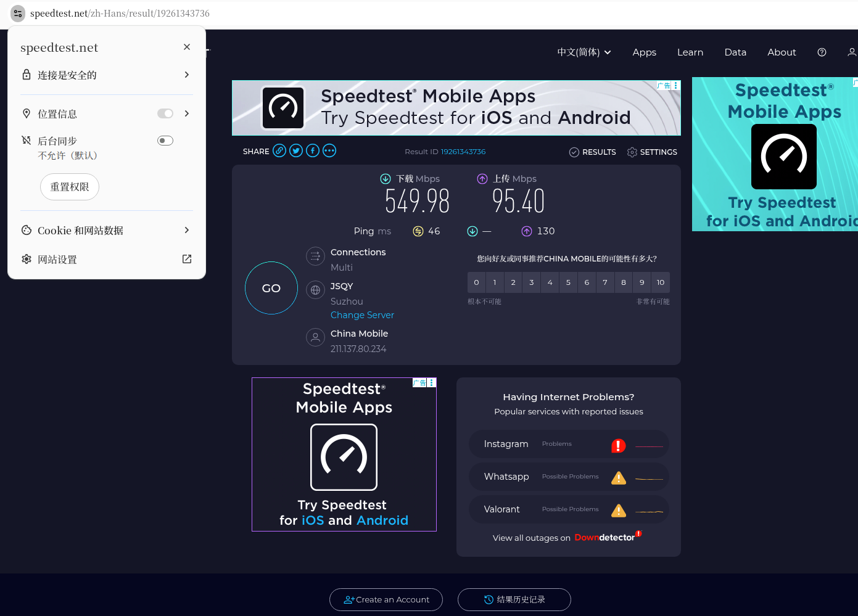Open the Instagram outage row
This screenshot has width=858, height=616.
click(569, 444)
